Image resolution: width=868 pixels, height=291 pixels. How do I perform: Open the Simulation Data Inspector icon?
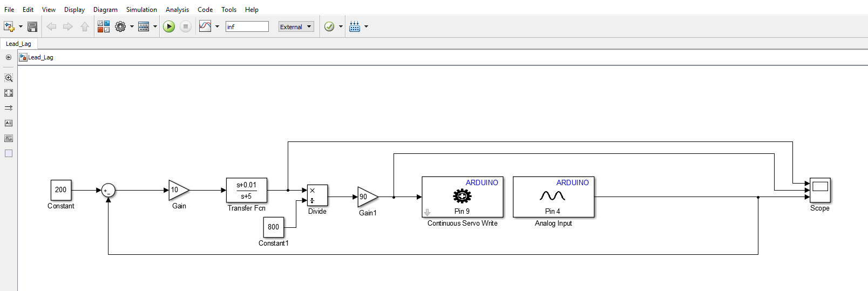coord(205,26)
